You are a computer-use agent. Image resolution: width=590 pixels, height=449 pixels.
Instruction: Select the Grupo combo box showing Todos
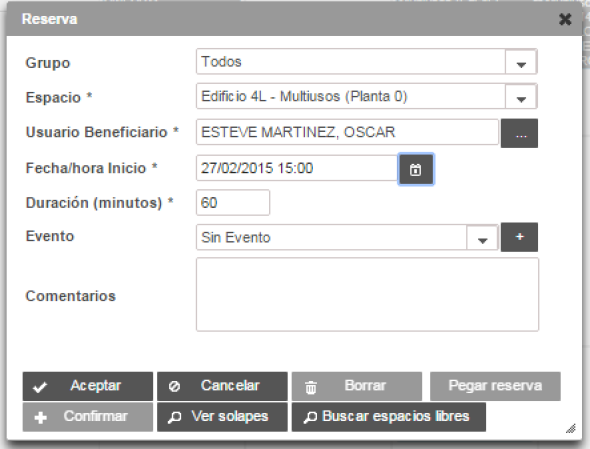pos(366,62)
